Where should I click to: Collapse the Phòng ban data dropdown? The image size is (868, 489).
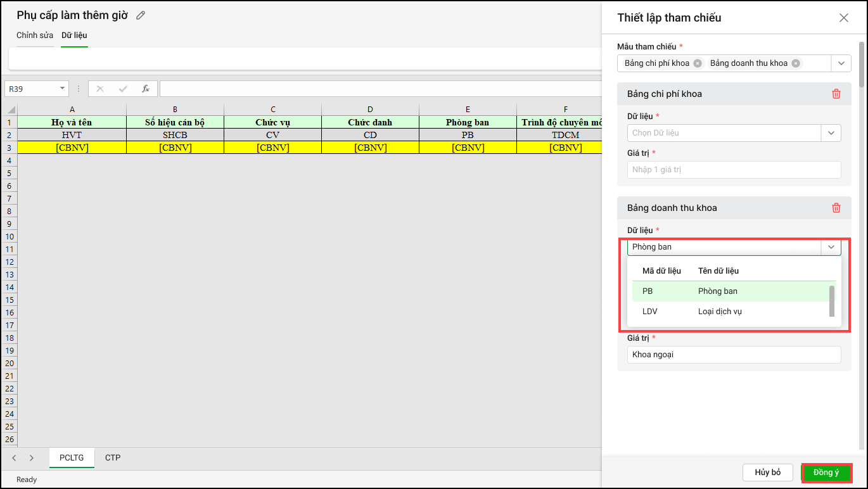(x=831, y=247)
